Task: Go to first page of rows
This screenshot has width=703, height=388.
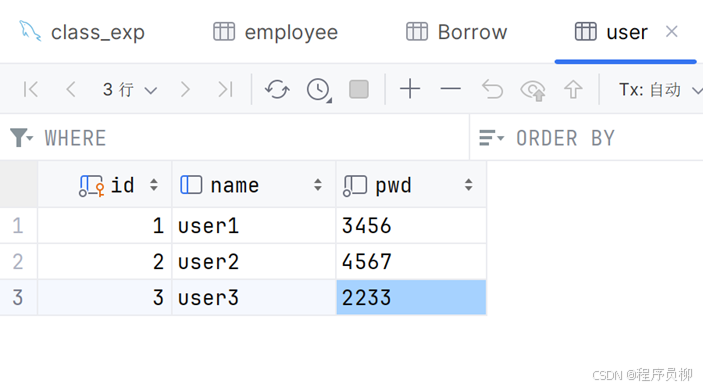Action: pos(30,89)
